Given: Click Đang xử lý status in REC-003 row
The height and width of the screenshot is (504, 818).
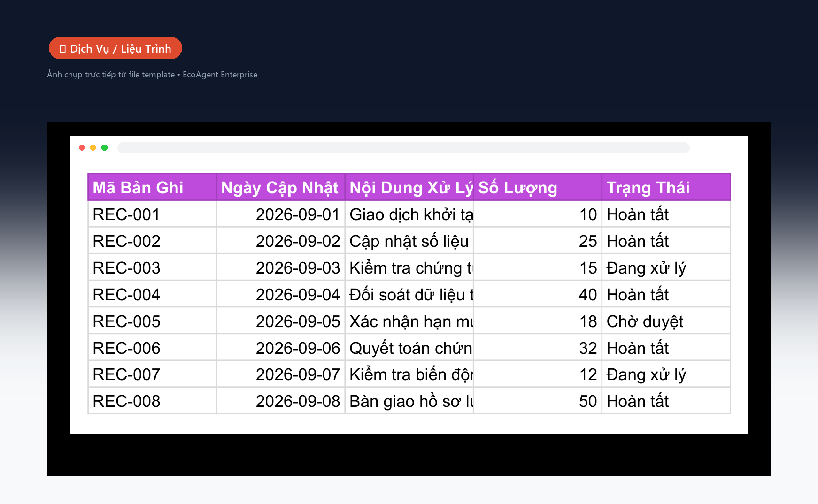Looking at the screenshot, I should pos(666,267).
